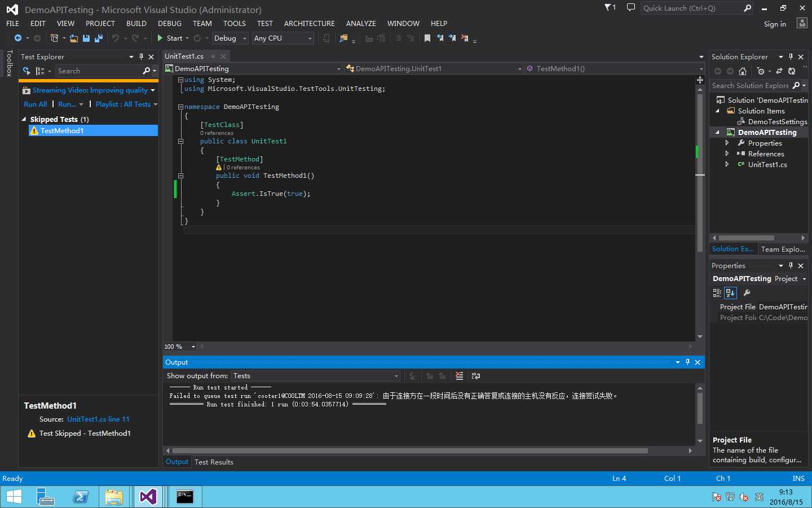This screenshot has width=812, height=508.
Task: Toggle auto-hide pin on Output window
Action: coord(687,362)
